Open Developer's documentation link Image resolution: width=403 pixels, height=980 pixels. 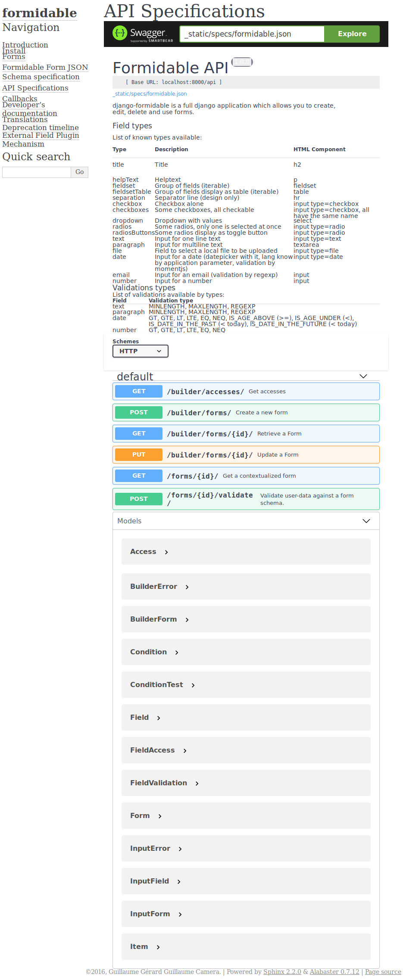point(30,109)
